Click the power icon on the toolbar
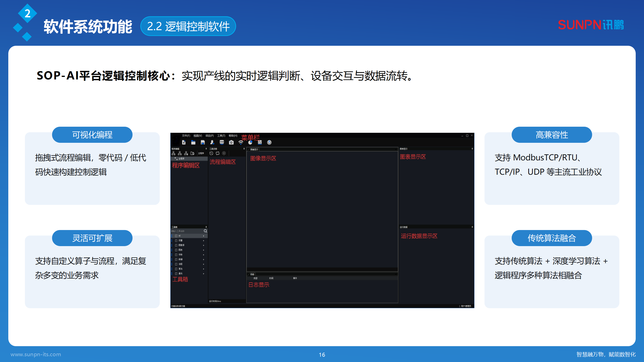 coord(269,143)
